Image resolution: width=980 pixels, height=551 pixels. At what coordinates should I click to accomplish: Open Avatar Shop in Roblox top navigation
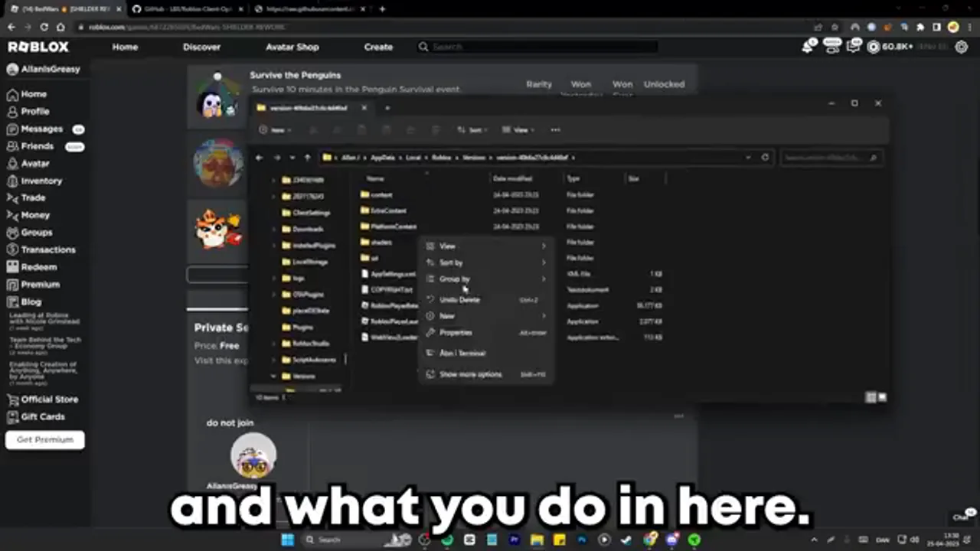(x=292, y=47)
